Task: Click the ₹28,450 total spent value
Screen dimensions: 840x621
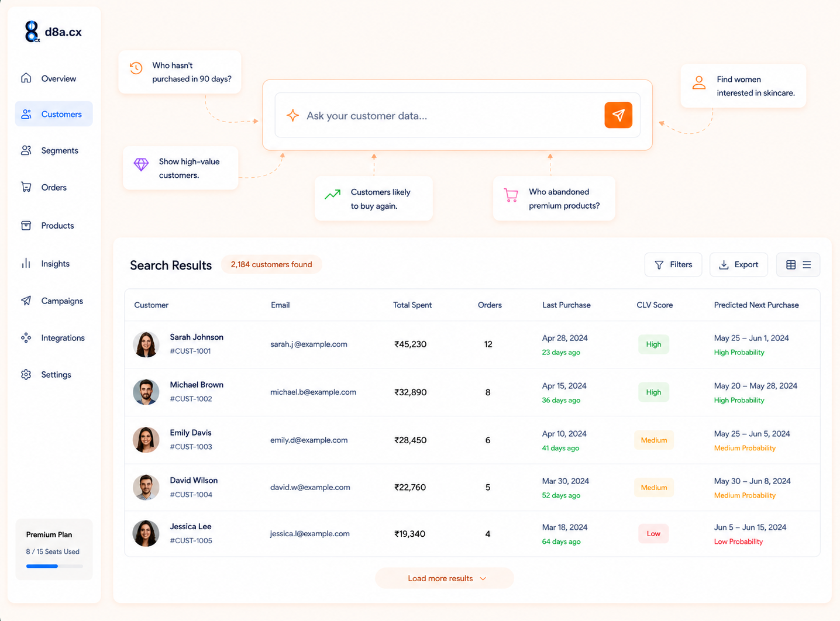Action: [410, 440]
